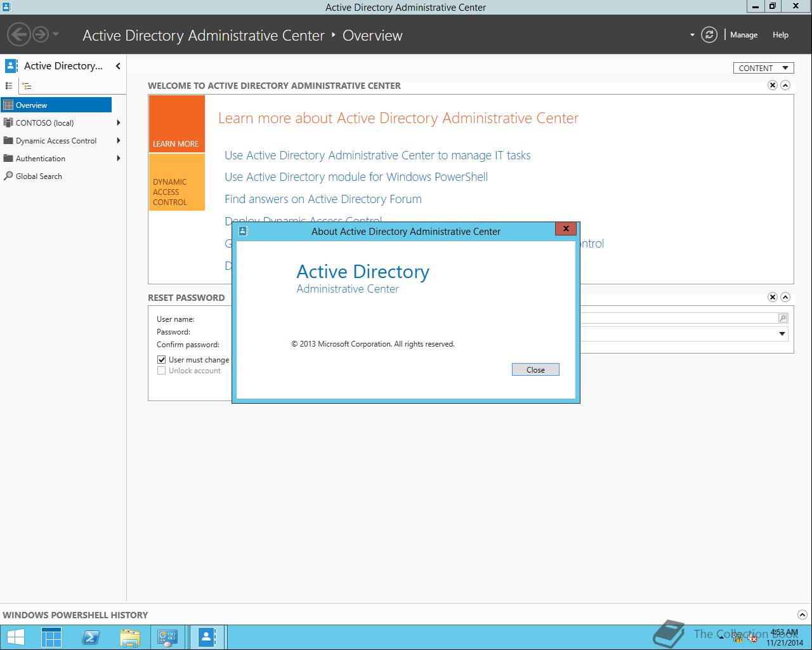Open the dropdown left of Refresh

[x=692, y=35]
